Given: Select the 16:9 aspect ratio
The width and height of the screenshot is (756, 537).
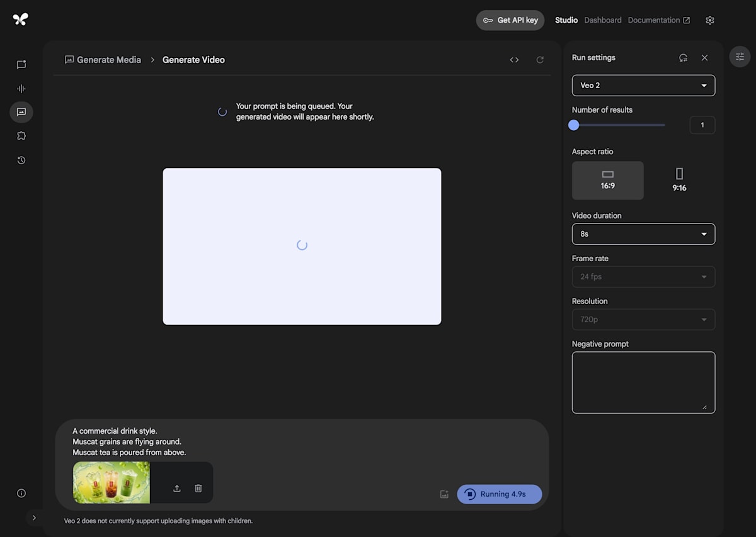Looking at the screenshot, I should coord(608,181).
